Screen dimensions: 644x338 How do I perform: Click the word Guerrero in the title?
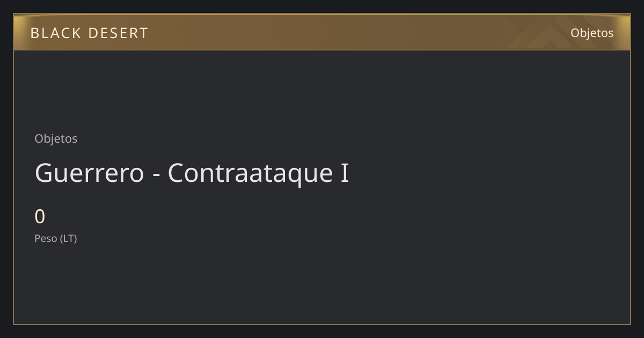point(90,173)
